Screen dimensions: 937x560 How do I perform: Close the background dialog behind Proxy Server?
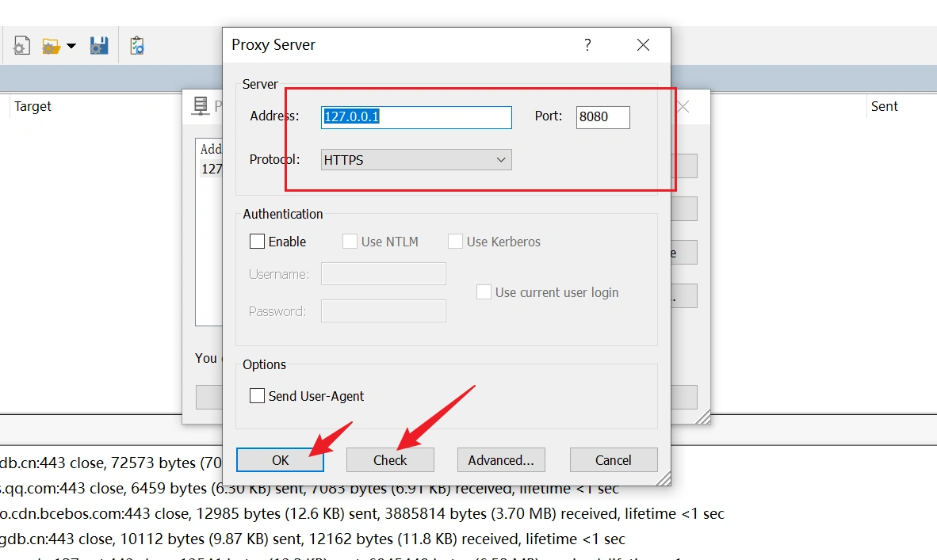click(x=683, y=106)
